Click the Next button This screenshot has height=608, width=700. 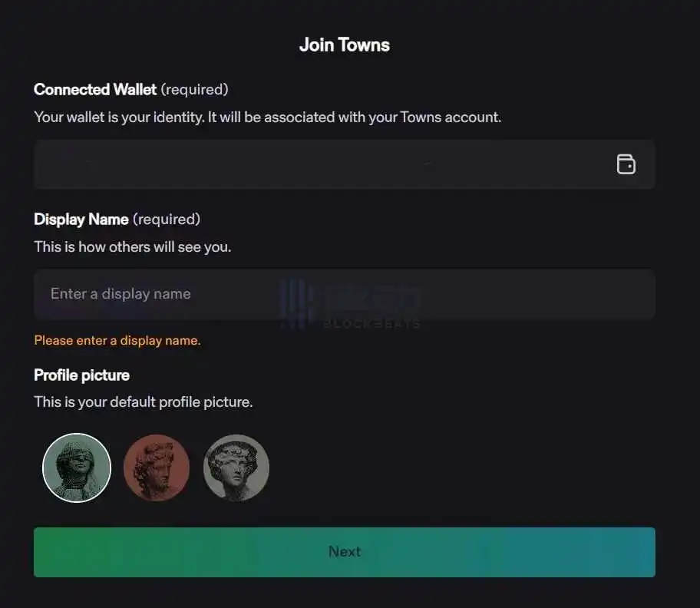345,552
